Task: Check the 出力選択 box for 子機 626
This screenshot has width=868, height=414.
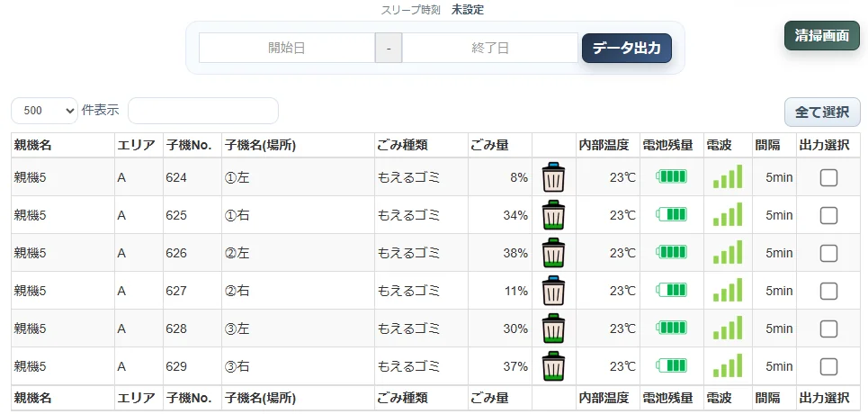Action: coord(828,253)
